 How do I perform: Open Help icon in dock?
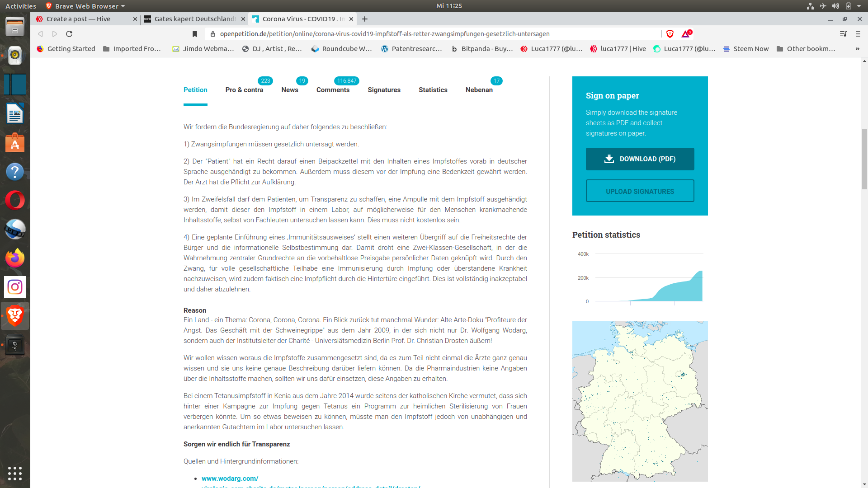[x=15, y=171]
